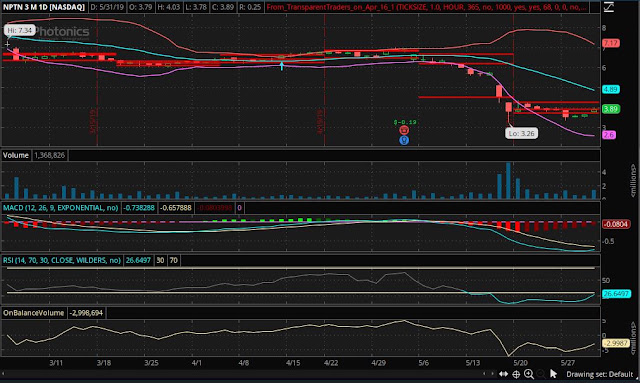Click the Hi: 7.34 price bubble
640x383 pixels.
20,30
